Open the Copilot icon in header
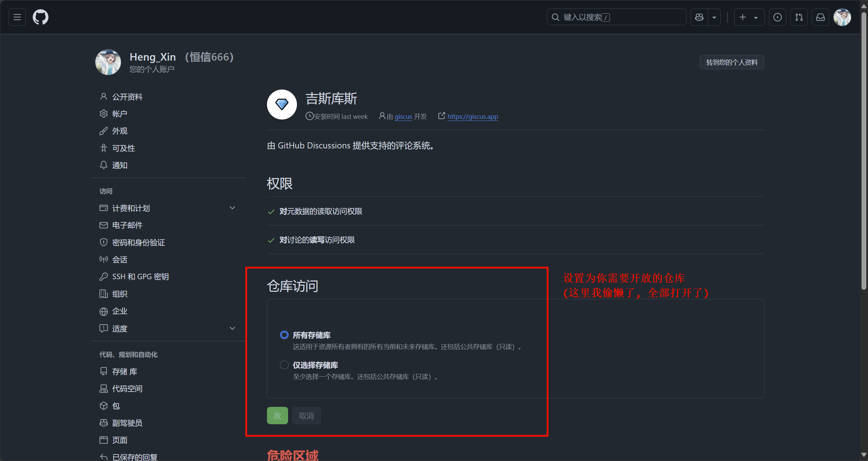Image resolution: width=868 pixels, height=461 pixels. pyautogui.click(x=699, y=17)
